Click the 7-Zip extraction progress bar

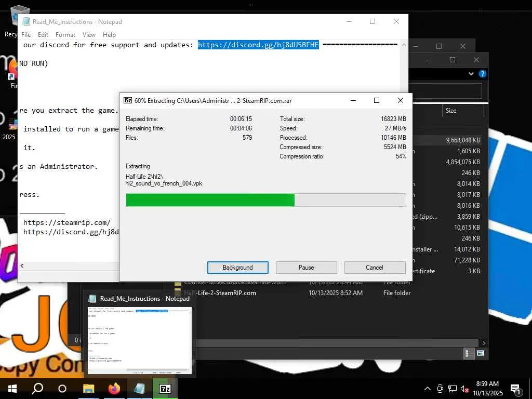tap(265, 200)
